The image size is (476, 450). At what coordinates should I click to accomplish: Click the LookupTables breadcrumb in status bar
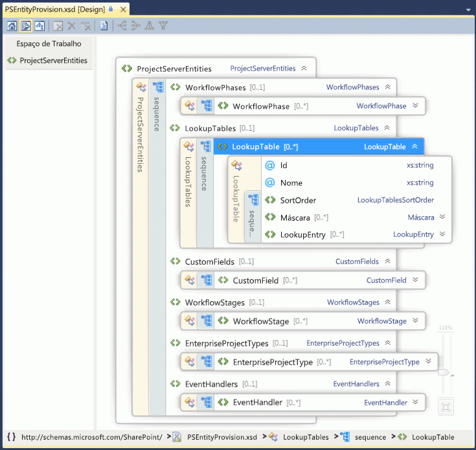point(306,437)
